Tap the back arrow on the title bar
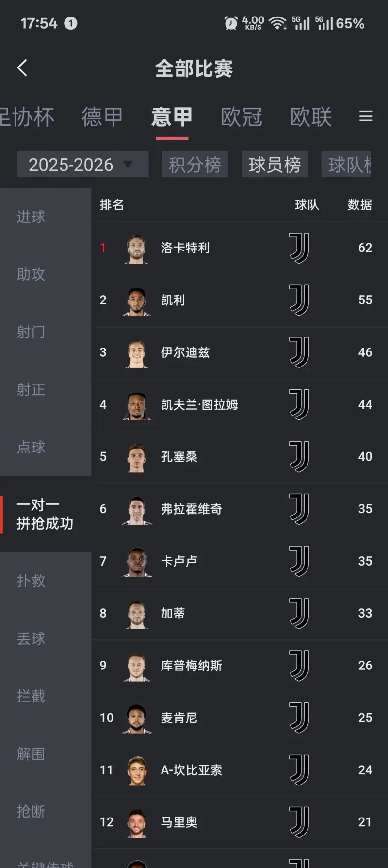 point(22,68)
